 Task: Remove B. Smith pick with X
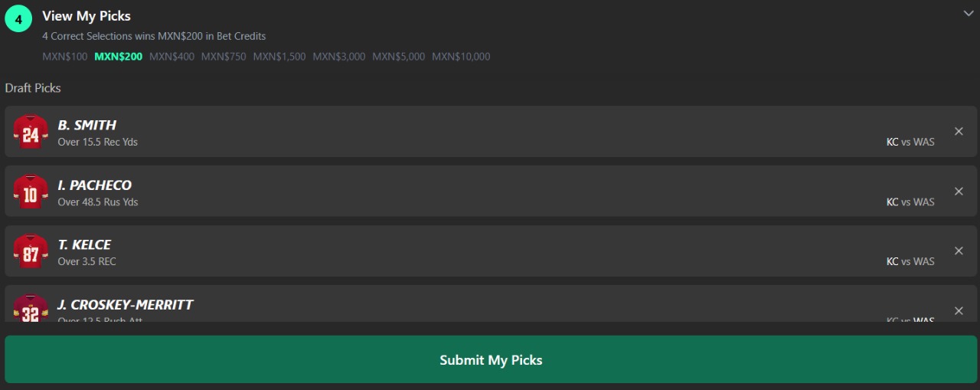click(x=959, y=131)
